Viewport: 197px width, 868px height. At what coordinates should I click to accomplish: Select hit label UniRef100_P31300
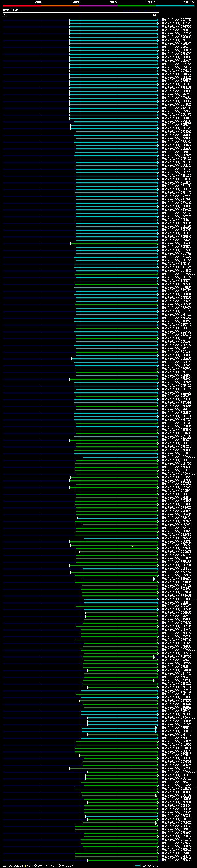click(x=176, y=257)
